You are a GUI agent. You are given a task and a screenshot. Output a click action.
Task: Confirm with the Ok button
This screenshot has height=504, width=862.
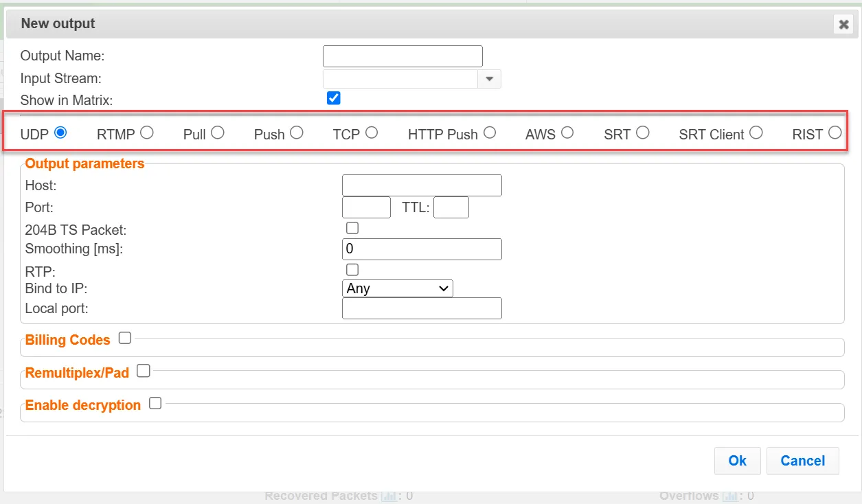point(737,461)
